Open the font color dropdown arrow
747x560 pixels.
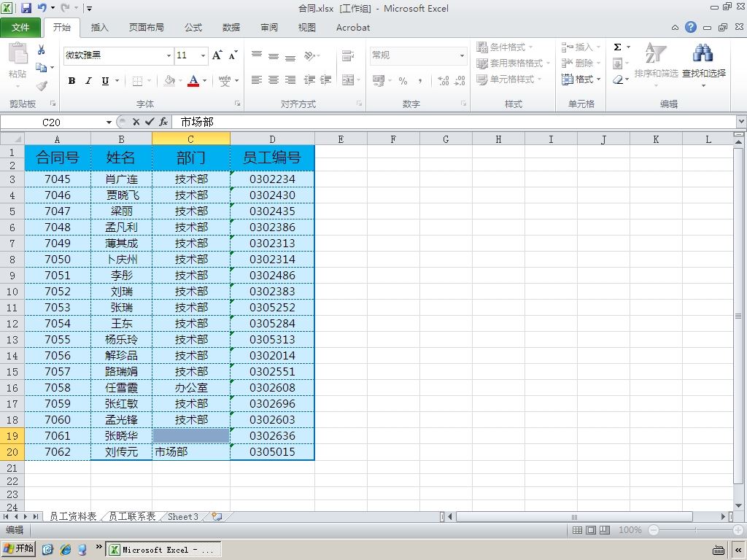pyautogui.click(x=205, y=80)
